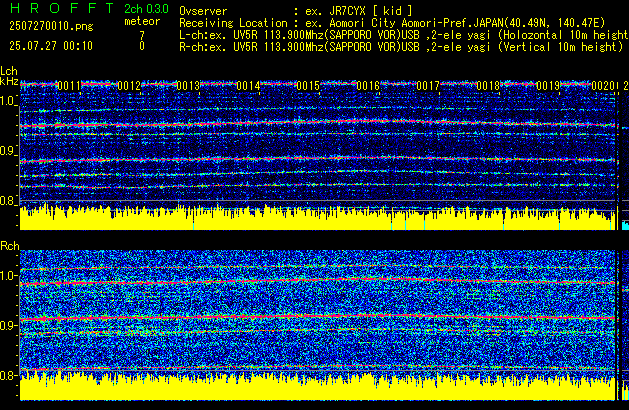Click the R-ch vertical yagi description line
Screen dimensions: 629x410
pos(401,47)
